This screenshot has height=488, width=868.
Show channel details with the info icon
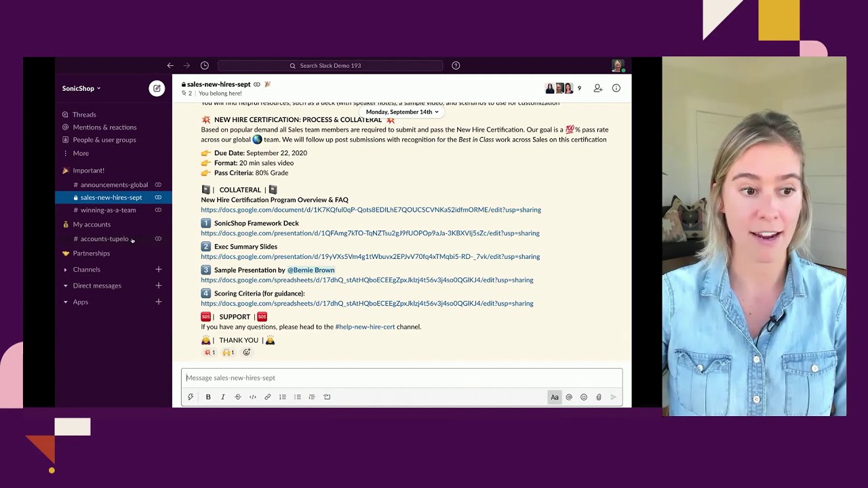tap(616, 88)
